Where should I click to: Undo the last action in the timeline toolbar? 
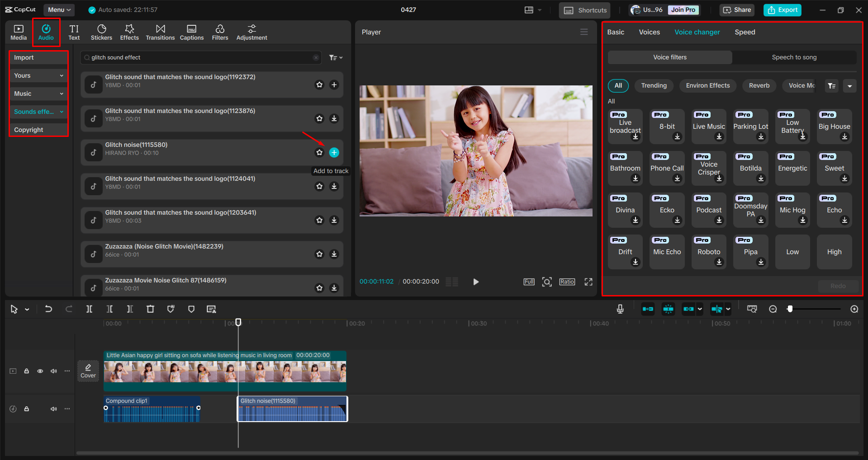click(48, 309)
